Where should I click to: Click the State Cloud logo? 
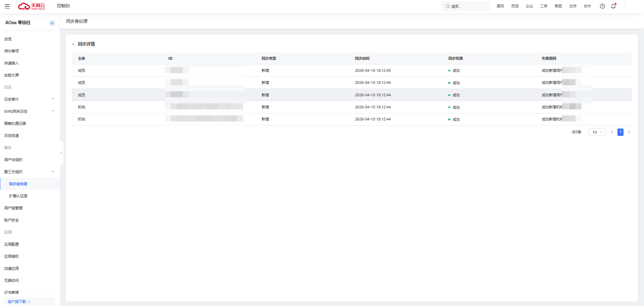coord(31,6)
